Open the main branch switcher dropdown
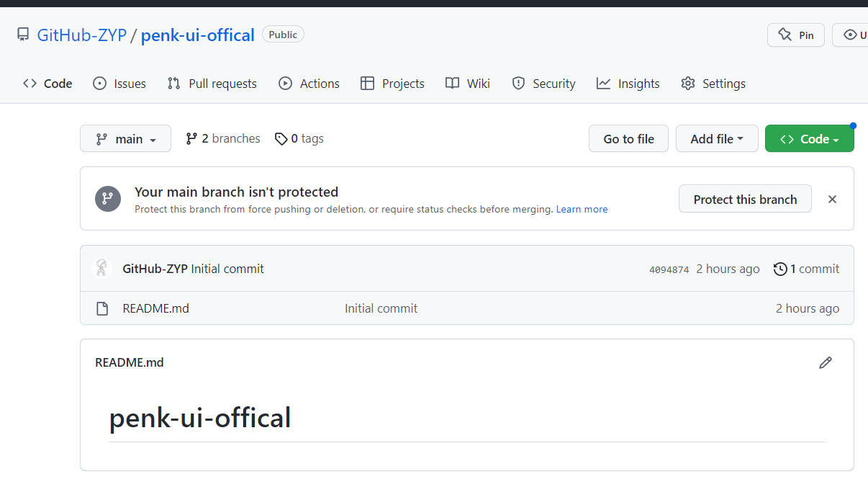This screenshot has height=487, width=868. (x=125, y=138)
